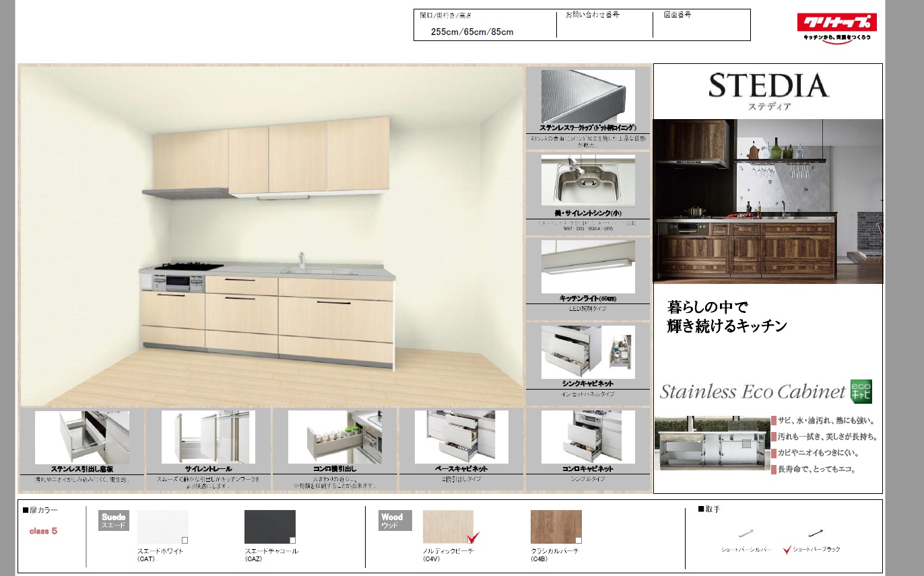The height and width of the screenshot is (576, 924).
Task: Click the Stainless Eco Cabinet heading
Action: 752,392
